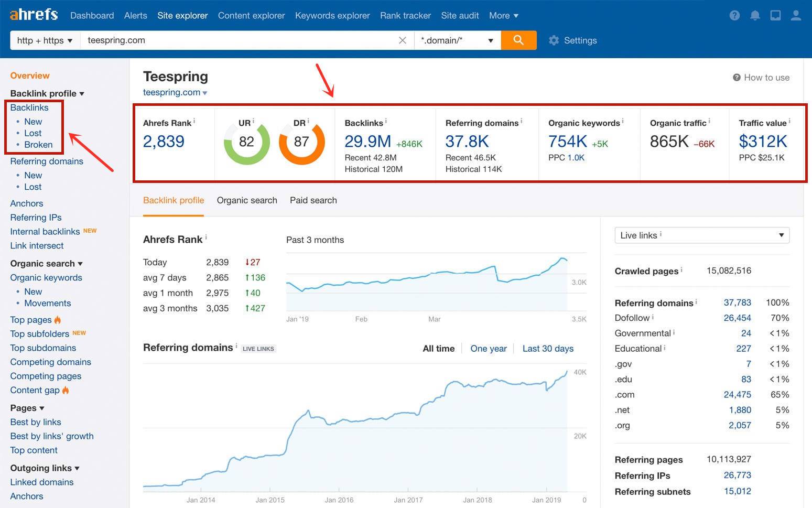The width and height of the screenshot is (812, 508).
Task: Click the Ahrefs logo
Action: [34, 14]
